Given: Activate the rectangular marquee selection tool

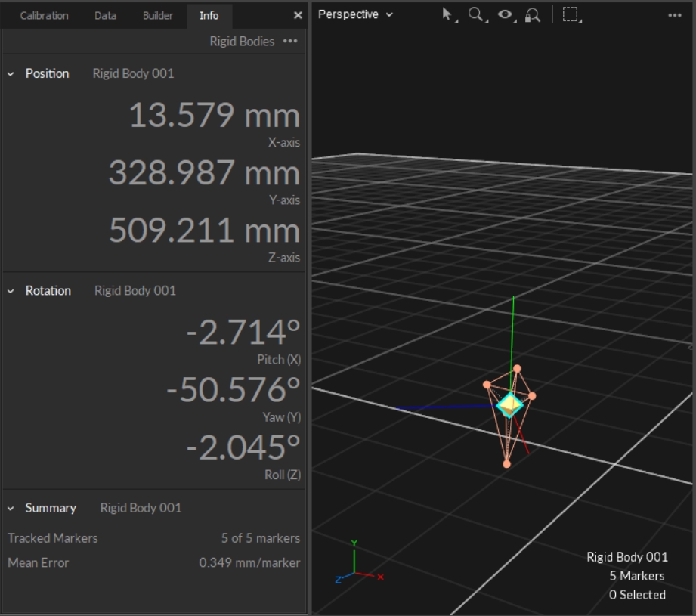Looking at the screenshot, I should click(x=570, y=14).
